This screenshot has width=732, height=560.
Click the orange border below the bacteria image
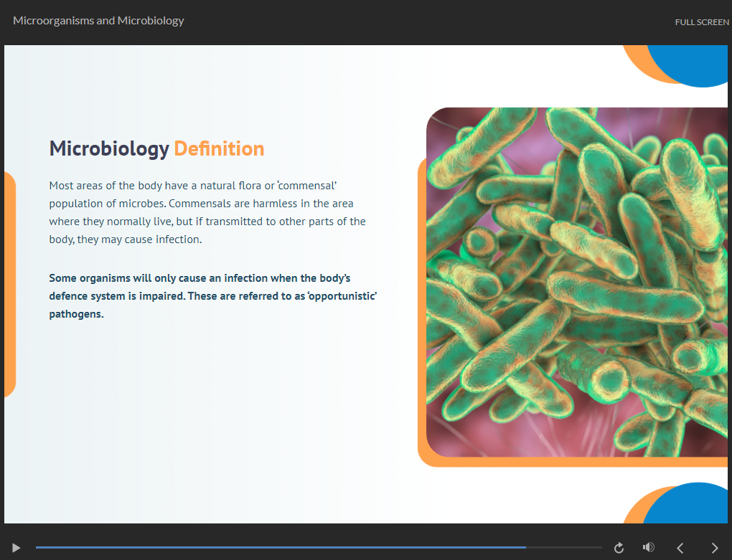tap(574, 462)
